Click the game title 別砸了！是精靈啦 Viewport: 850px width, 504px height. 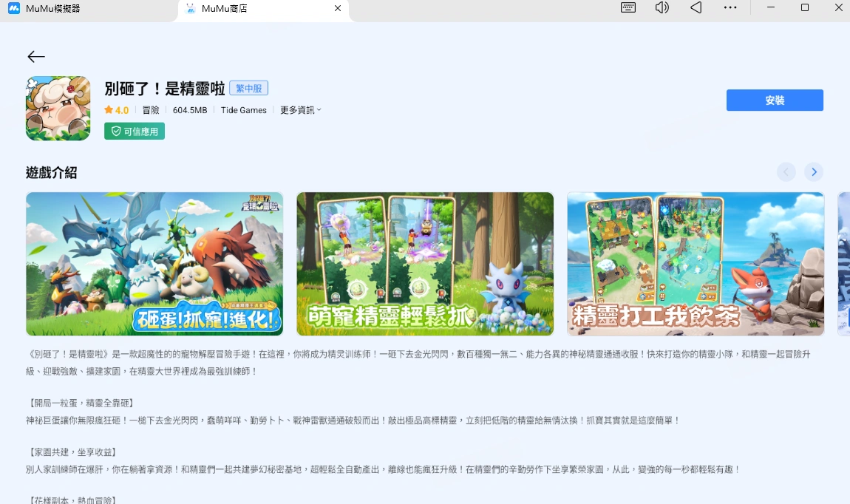coord(165,89)
